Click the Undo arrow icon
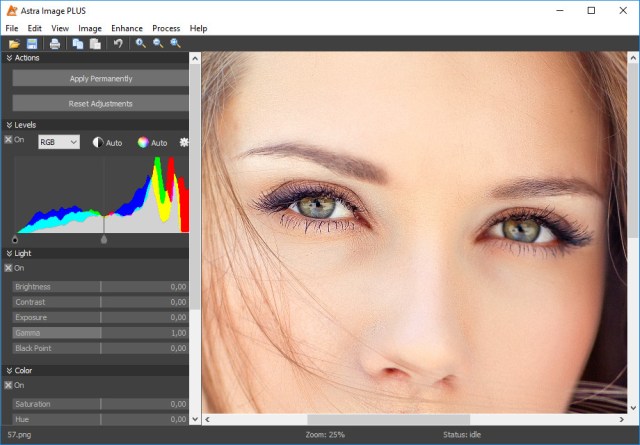Image resolution: width=640 pixels, height=445 pixels. (118, 44)
